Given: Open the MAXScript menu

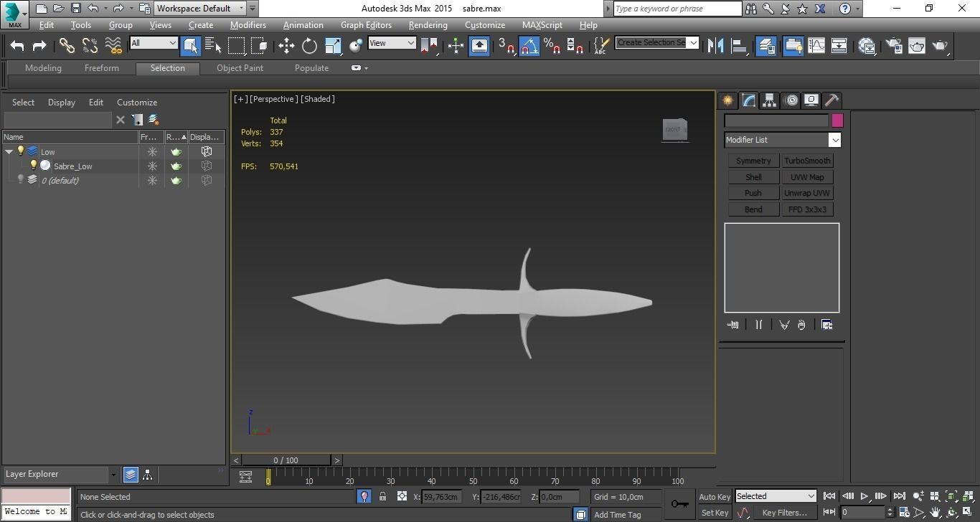Looking at the screenshot, I should click(x=542, y=24).
